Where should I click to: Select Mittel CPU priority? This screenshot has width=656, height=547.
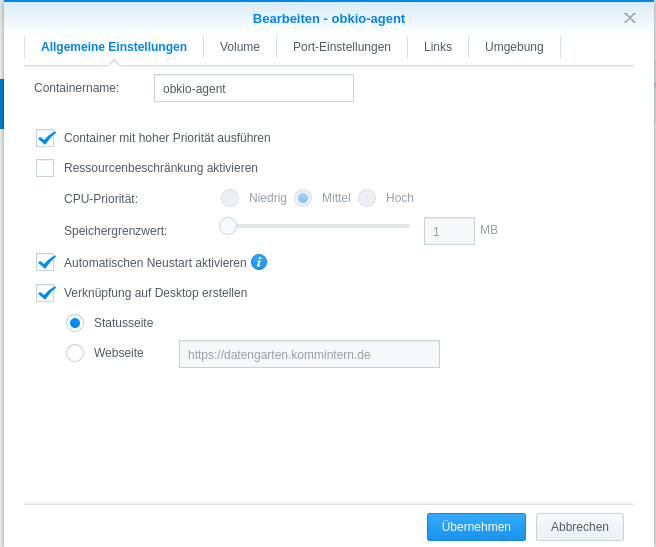[x=303, y=198]
